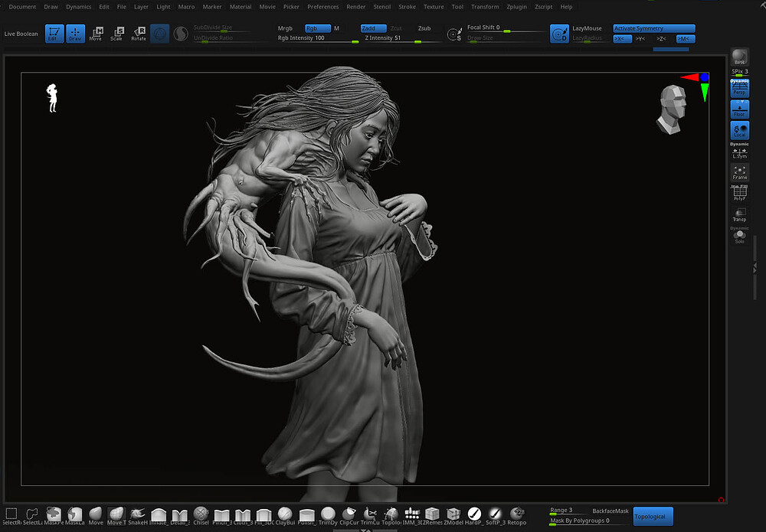Click the Topological button

click(x=653, y=517)
